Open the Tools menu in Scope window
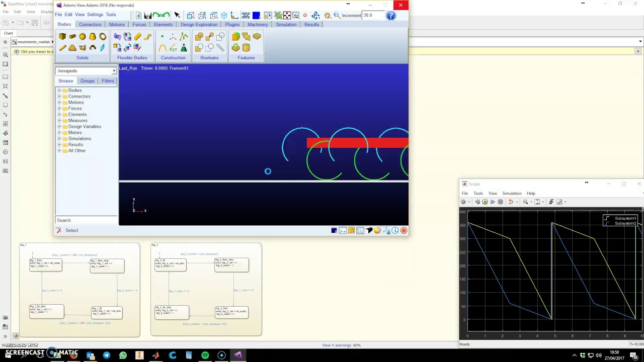 [478, 193]
